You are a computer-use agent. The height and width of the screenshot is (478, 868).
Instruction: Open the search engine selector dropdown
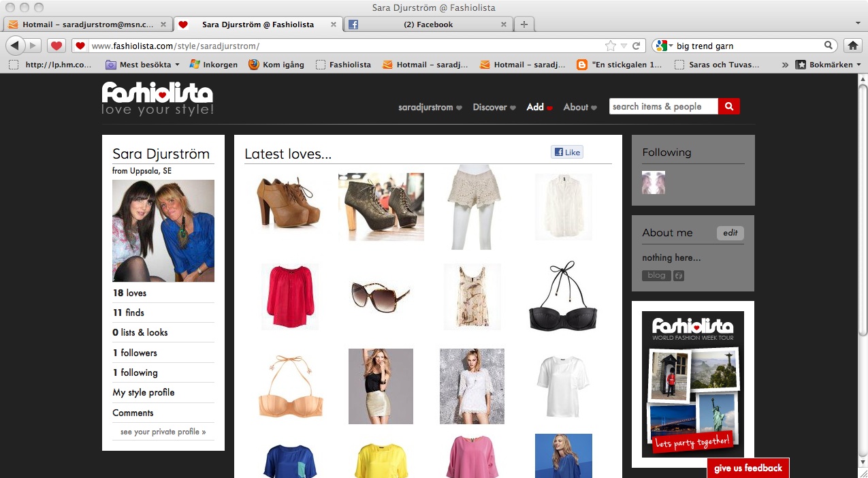(x=664, y=46)
